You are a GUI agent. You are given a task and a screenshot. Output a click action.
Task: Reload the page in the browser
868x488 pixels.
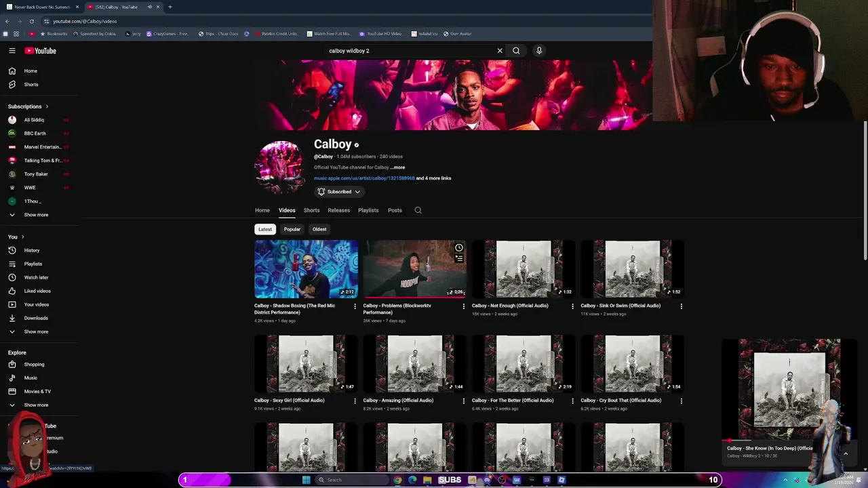point(31,21)
